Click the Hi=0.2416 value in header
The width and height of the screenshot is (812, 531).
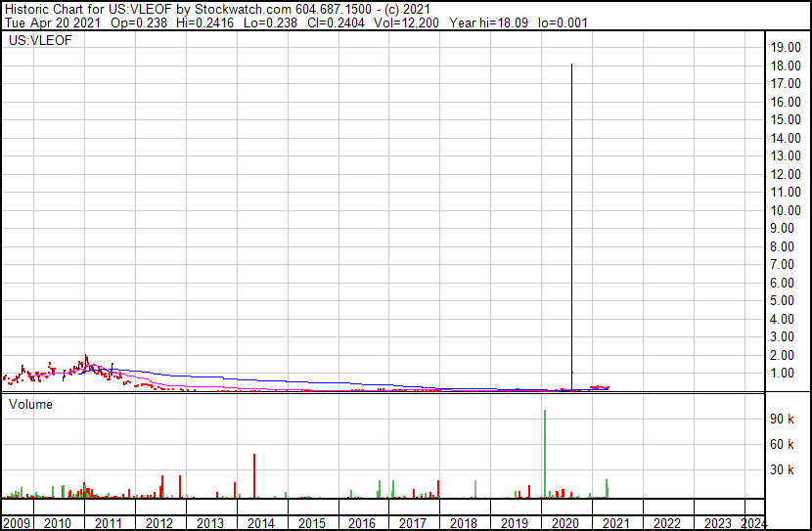point(205,22)
